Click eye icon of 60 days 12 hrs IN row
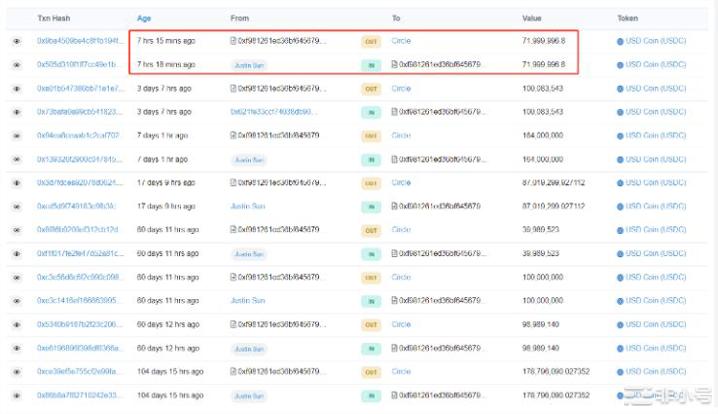This screenshot has height=414, width=718. (17, 348)
